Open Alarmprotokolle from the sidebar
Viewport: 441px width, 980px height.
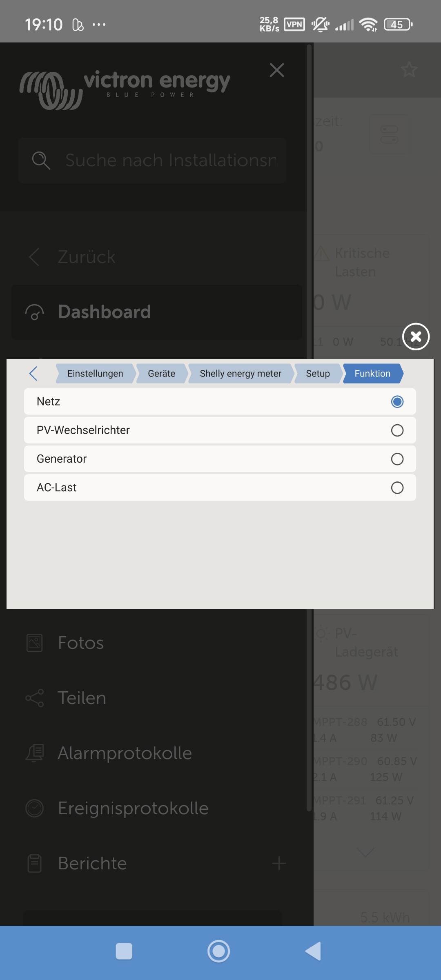tap(125, 753)
